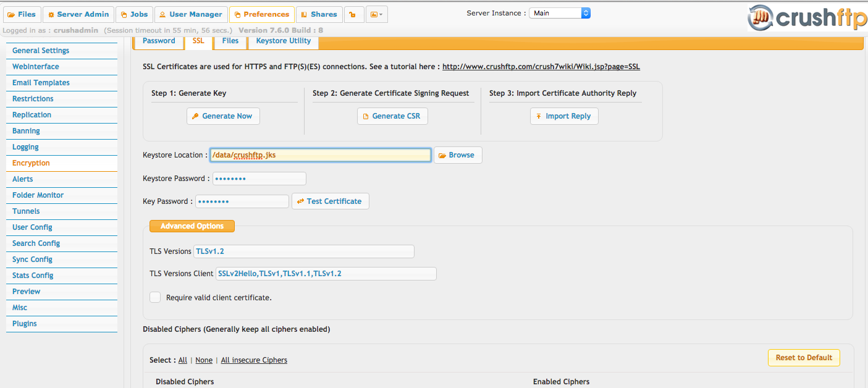Edit the TLS Versions Client field

click(326, 274)
